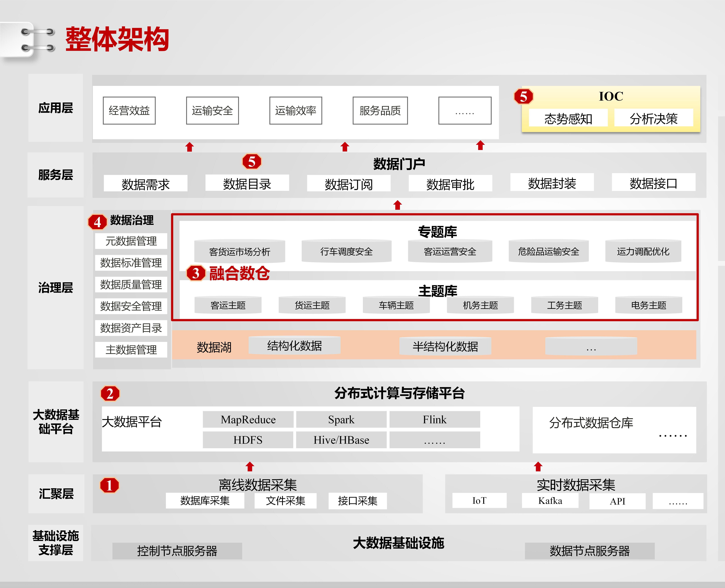Click the 运输效率 box
The height and width of the screenshot is (588, 725).
point(296,111)
